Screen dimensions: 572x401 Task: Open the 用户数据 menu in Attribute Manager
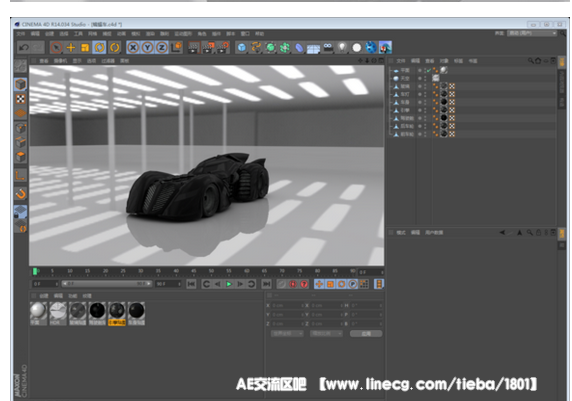click(434, 233)
